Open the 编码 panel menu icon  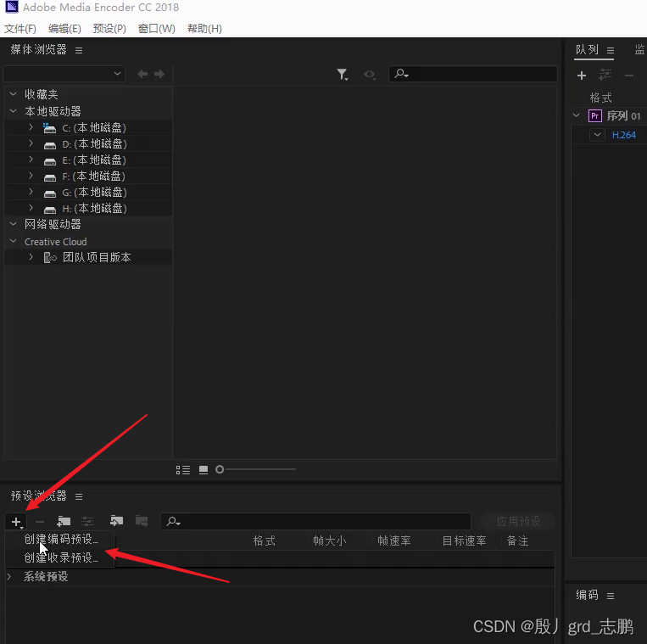[x=611, y=596]
